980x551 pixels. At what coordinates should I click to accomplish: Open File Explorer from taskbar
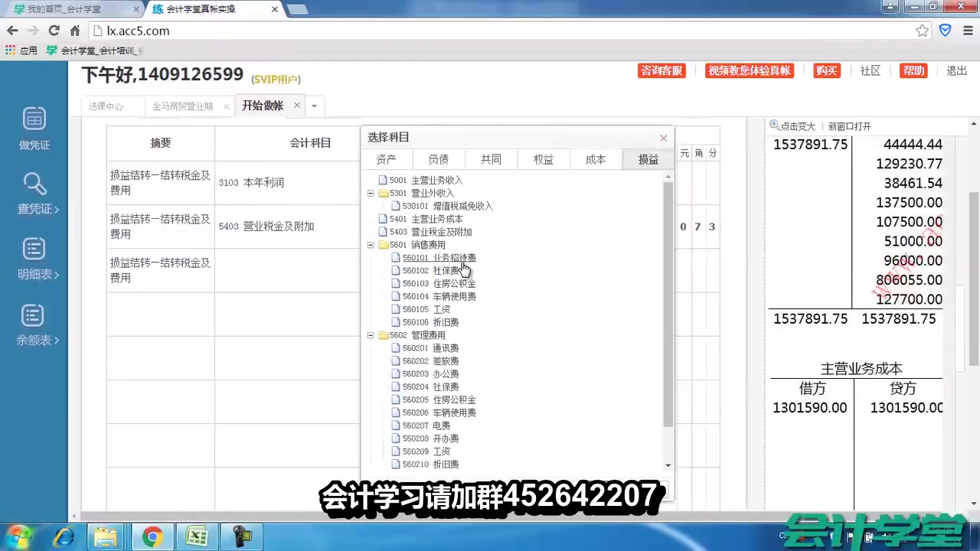pos(106,537)
